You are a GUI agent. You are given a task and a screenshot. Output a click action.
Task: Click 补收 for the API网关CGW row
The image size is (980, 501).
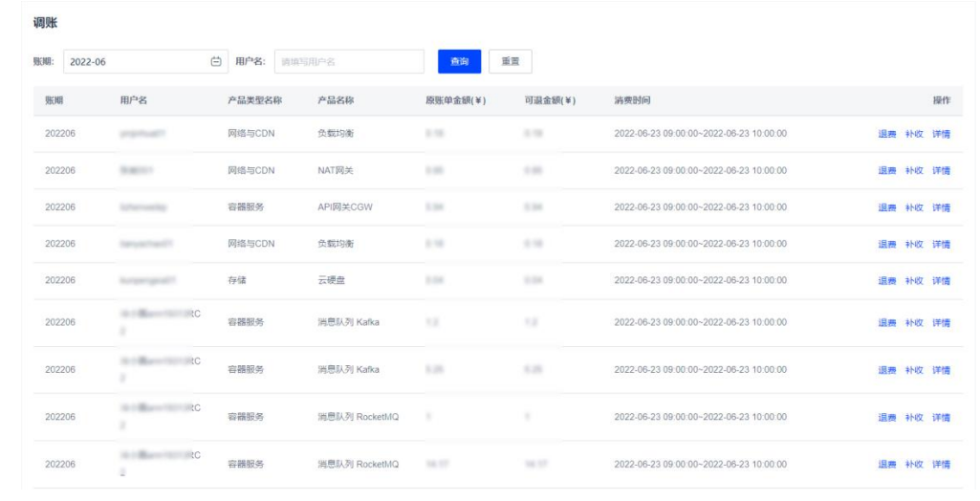(914, 207)
